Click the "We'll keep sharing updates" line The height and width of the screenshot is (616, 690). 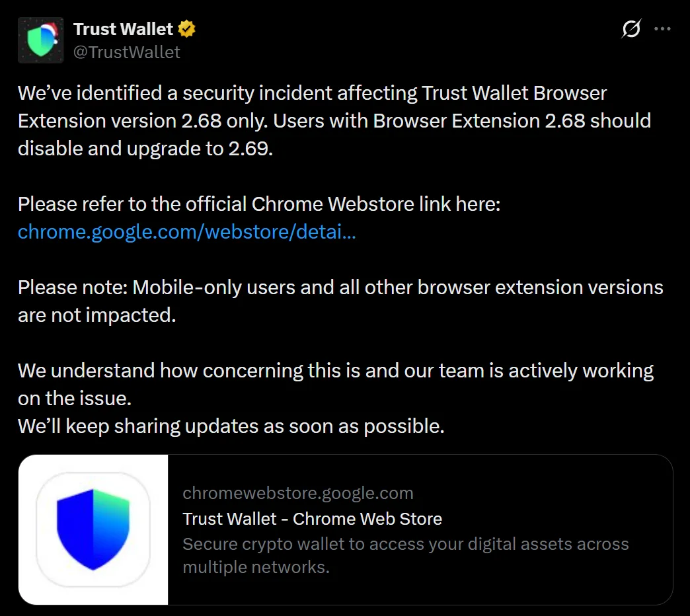(x=231, y=426)
